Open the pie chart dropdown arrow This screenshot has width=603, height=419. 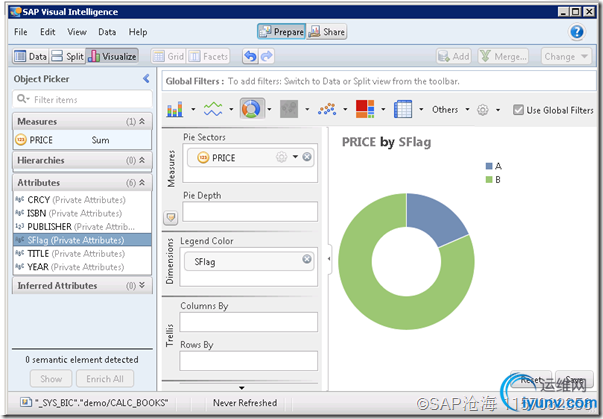tap(269, 110)
